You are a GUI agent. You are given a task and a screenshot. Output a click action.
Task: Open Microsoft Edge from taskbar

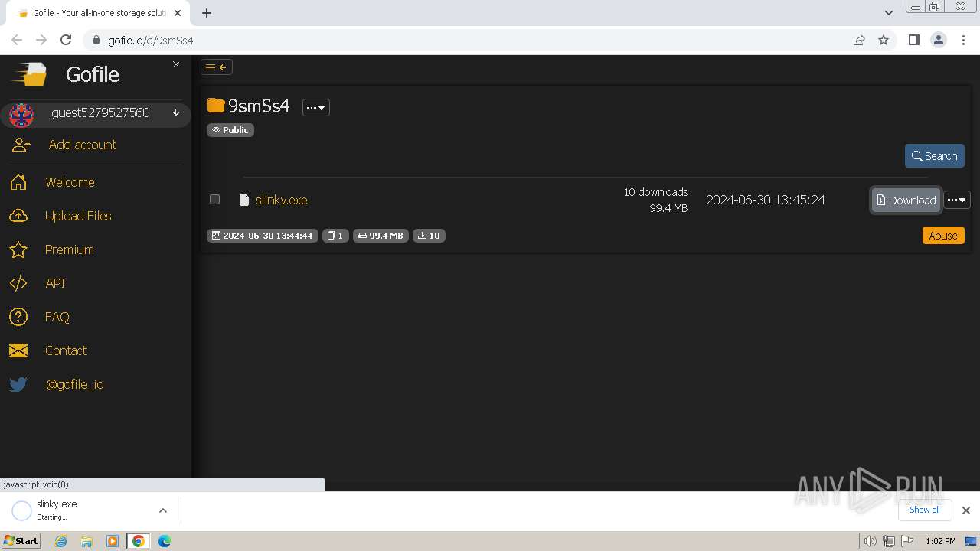[x=164, y=541]
